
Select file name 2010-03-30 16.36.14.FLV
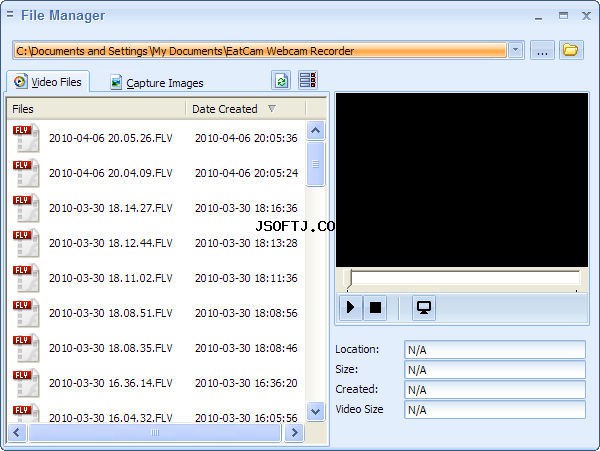point(111,383)
